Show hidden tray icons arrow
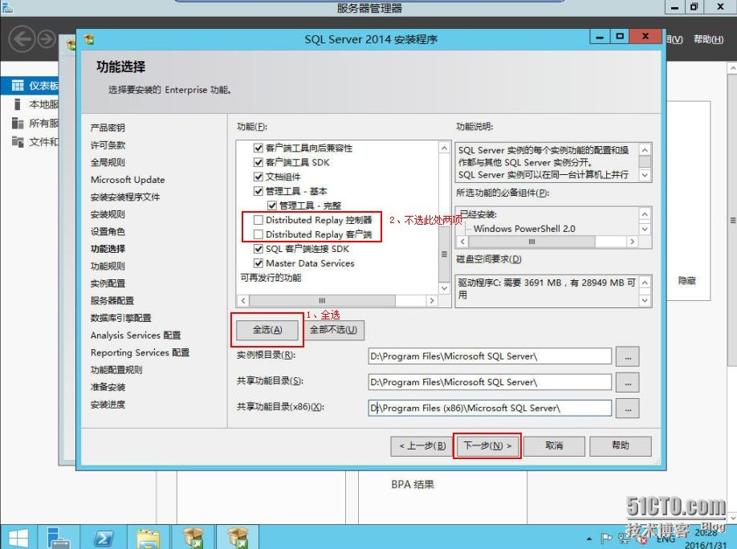This screenshot has height=549, width=737. pos(589,539)
